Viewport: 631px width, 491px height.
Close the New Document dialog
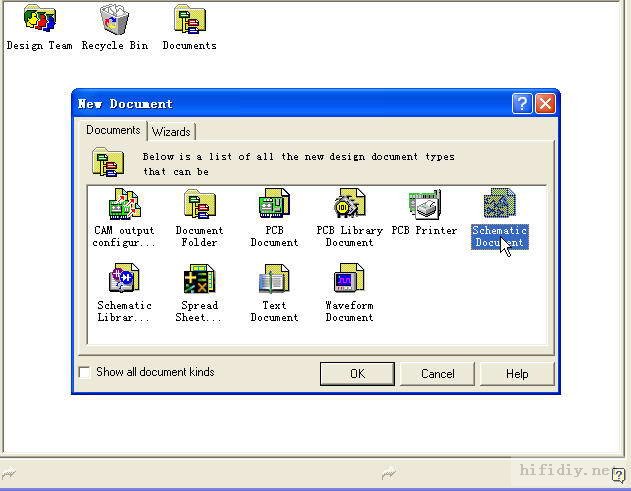click(545, 104)
